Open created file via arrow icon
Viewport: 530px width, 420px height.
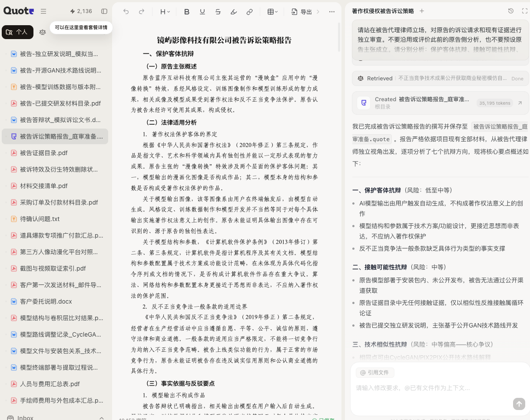(x=520, y=103)
